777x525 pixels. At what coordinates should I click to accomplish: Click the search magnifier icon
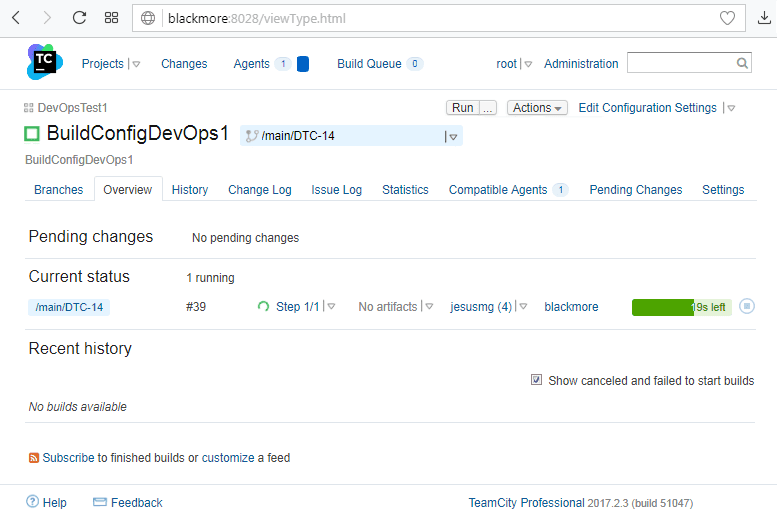(742, 63)
